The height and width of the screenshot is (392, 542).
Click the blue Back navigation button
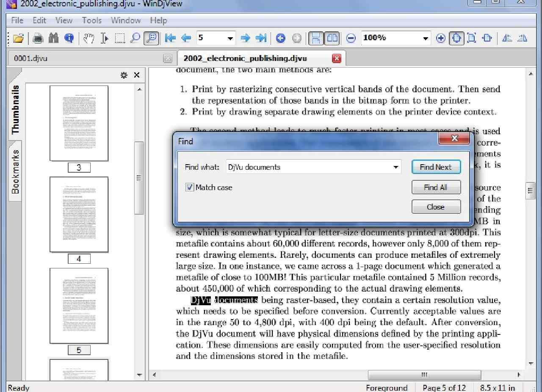pos(280,38)
